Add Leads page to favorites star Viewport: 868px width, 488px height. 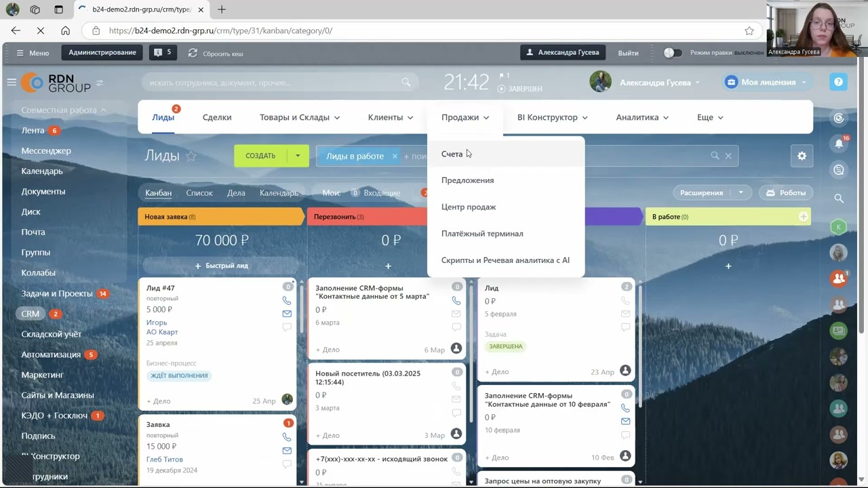(x=191, y=156)
